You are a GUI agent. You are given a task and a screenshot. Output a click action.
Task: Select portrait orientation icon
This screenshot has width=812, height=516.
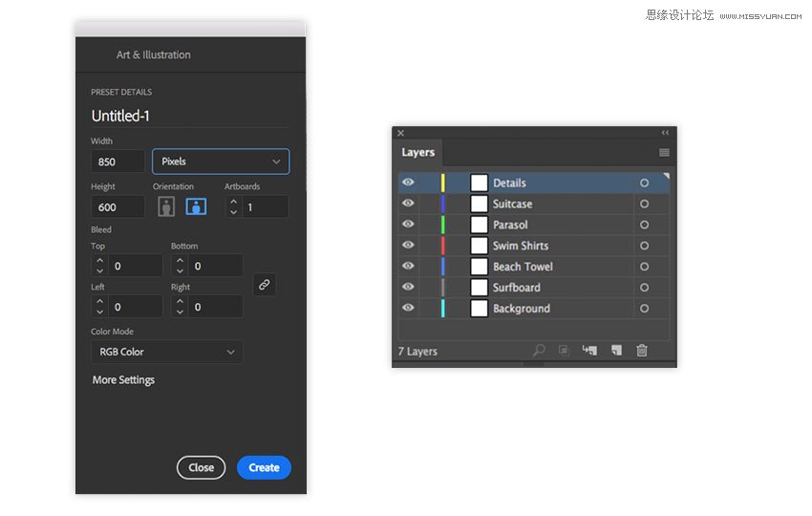[166, 206]
